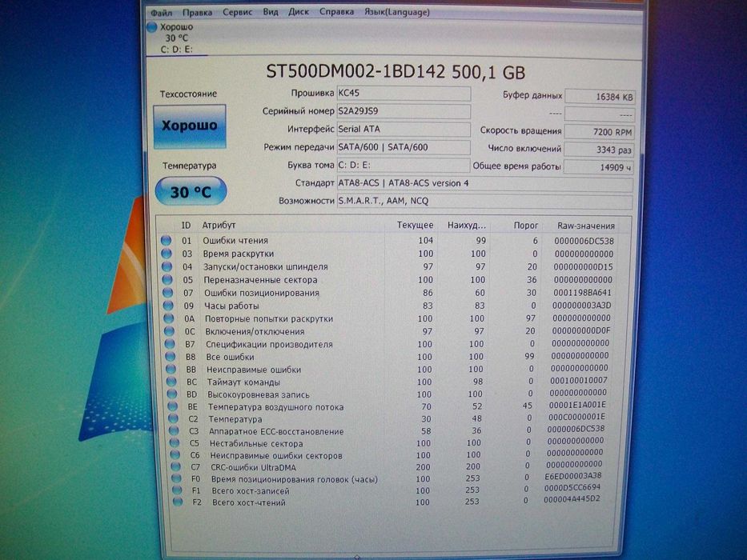Image resolution: width=747 pixels, height=560 pixels.
Task: Click the Стандарт field ATA8-ACS
Action: (484, 183)
